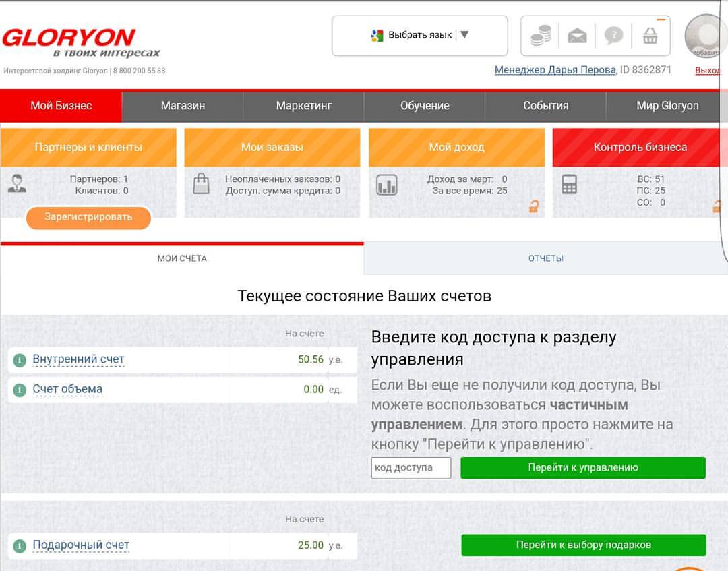The image size is (728, 571).
Task: Click the profile avatar picture
Action: [706, 36]
